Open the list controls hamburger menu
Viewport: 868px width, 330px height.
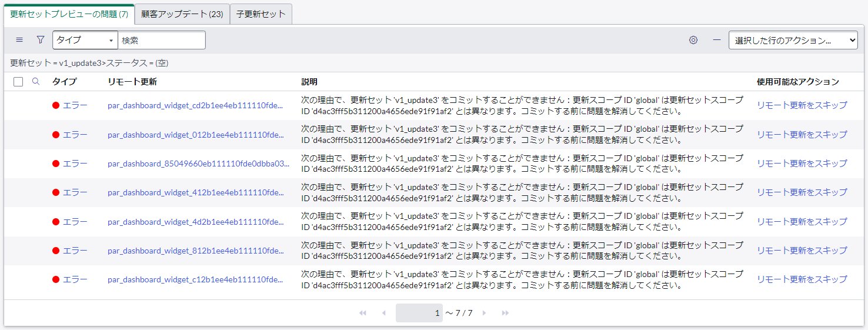[x=19, y=40]
